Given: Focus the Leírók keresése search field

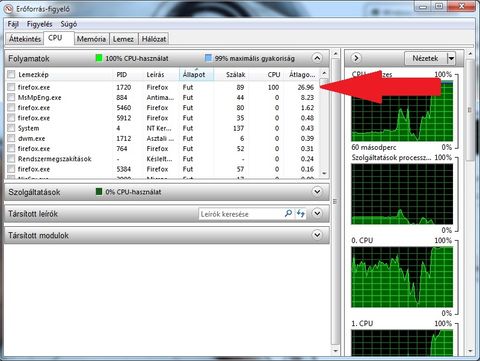Looking at the screenshot, I should coord(241,214).
